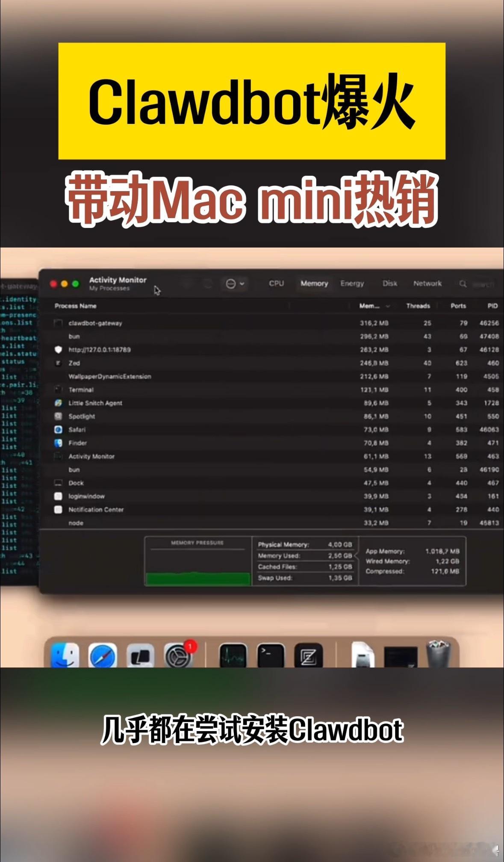Click the My Processes subtitle under Activity Monitor
Image resolution: width=504 pixels, height=862 pixels.
point(109,289)
